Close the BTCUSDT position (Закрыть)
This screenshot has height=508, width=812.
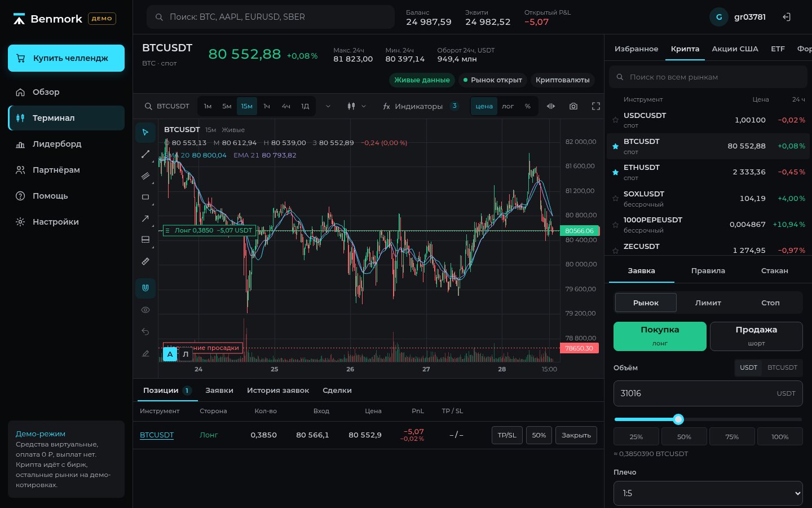click(x=576, y=435)
